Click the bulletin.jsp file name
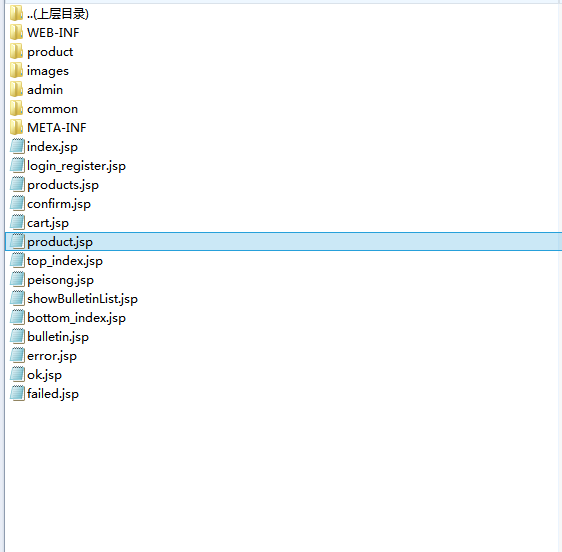 58,337
